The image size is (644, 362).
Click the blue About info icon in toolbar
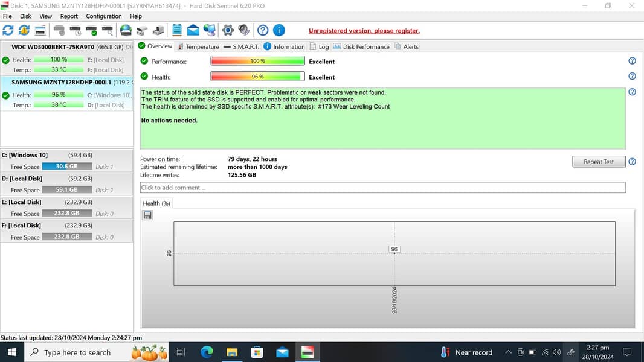(279, 30)
